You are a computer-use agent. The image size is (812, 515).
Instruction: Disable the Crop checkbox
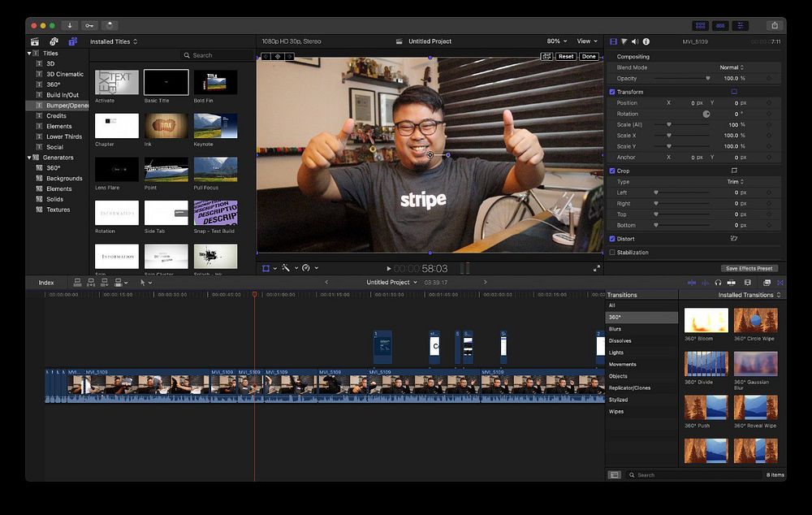(612, 171)
